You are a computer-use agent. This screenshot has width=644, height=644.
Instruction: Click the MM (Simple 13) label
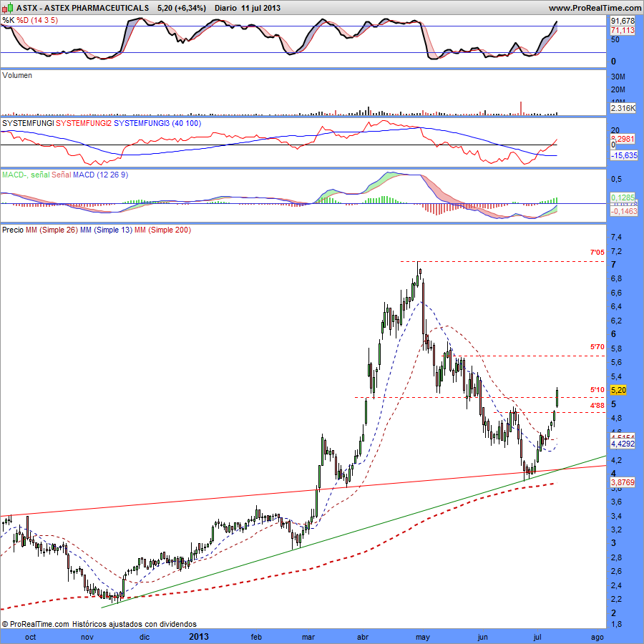(106, 230)
